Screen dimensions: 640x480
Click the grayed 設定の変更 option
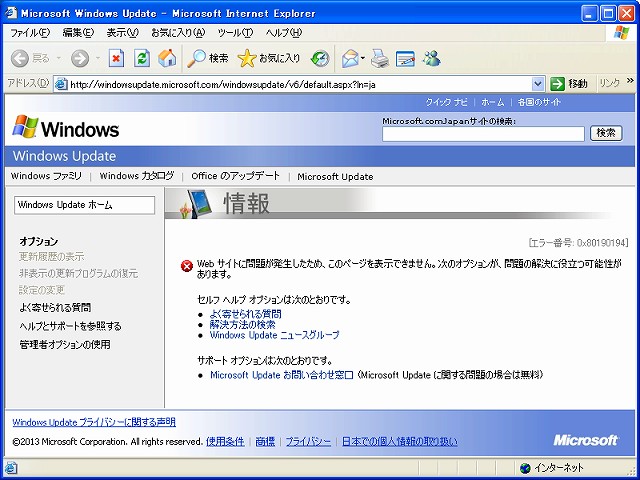pos(42,290)
